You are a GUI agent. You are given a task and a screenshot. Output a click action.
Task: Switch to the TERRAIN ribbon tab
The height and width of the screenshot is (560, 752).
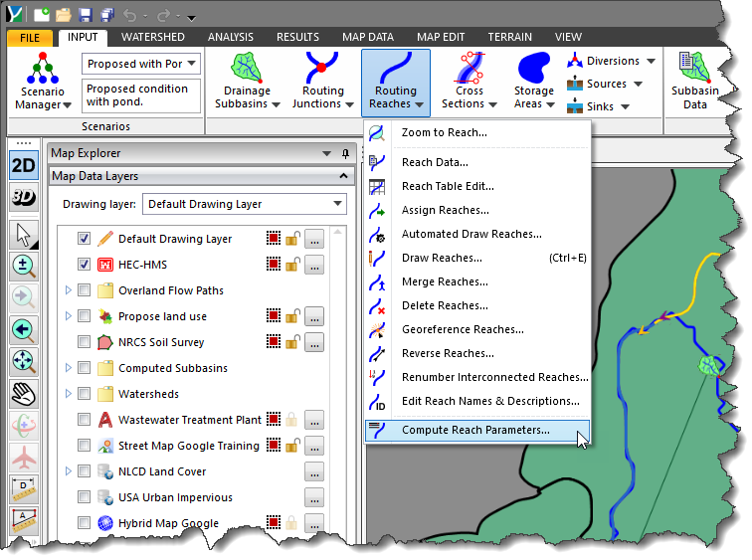tap(509, 37)
